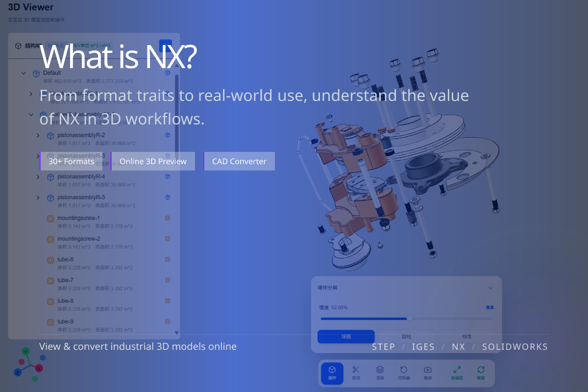
Task: Open the 控制器 controller tool
Action: click(404, 373)
